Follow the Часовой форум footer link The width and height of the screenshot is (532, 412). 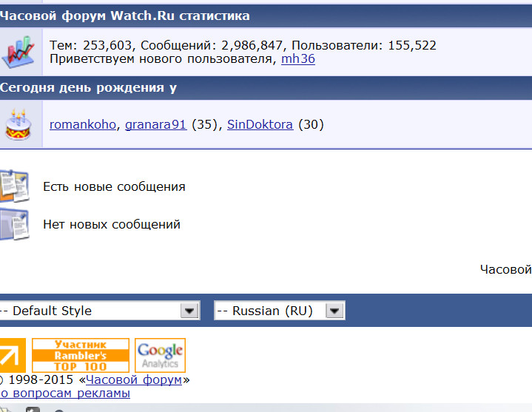[x=134, y=379]
